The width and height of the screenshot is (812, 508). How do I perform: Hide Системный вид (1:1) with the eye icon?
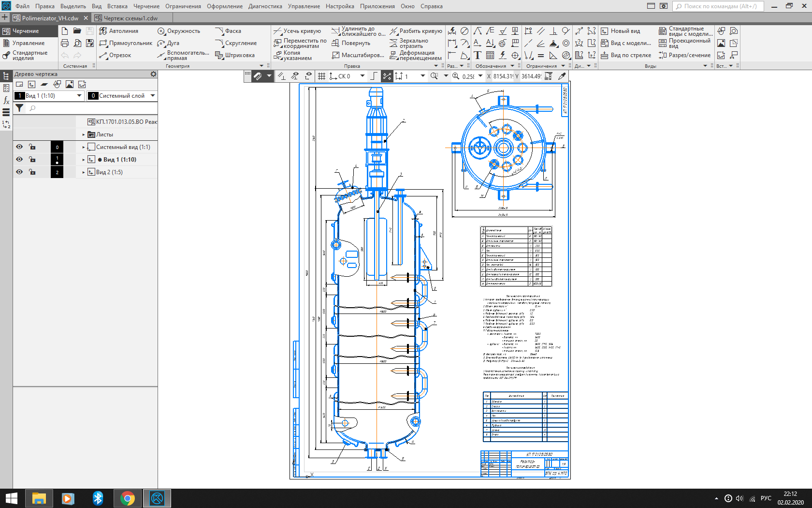19,147
